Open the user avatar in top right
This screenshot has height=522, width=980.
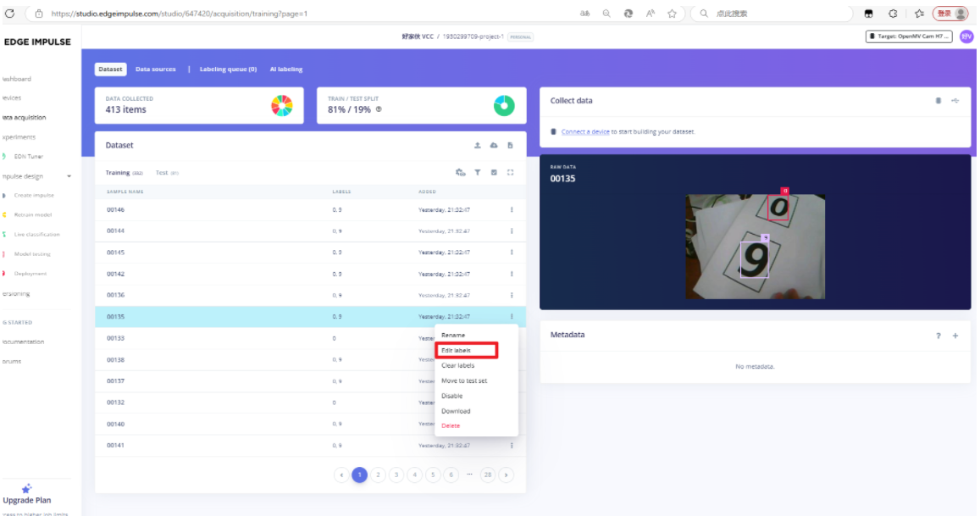(966, 36)
